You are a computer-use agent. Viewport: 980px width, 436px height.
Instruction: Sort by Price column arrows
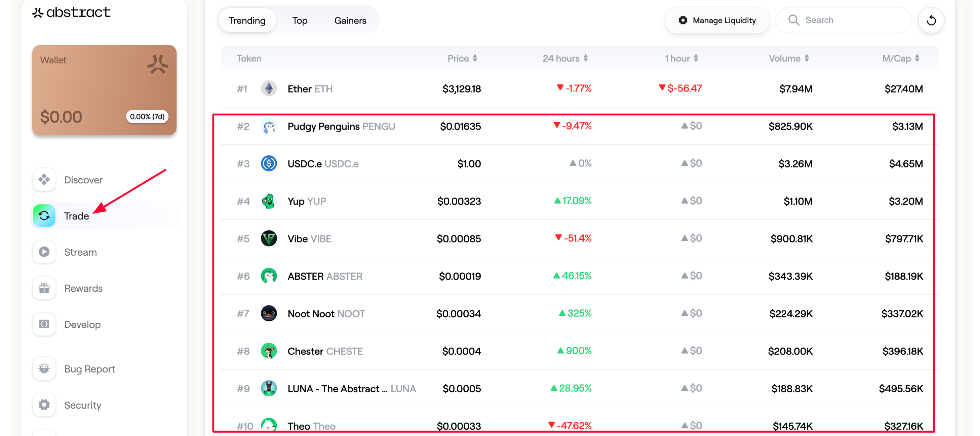[x=475, y=58]
